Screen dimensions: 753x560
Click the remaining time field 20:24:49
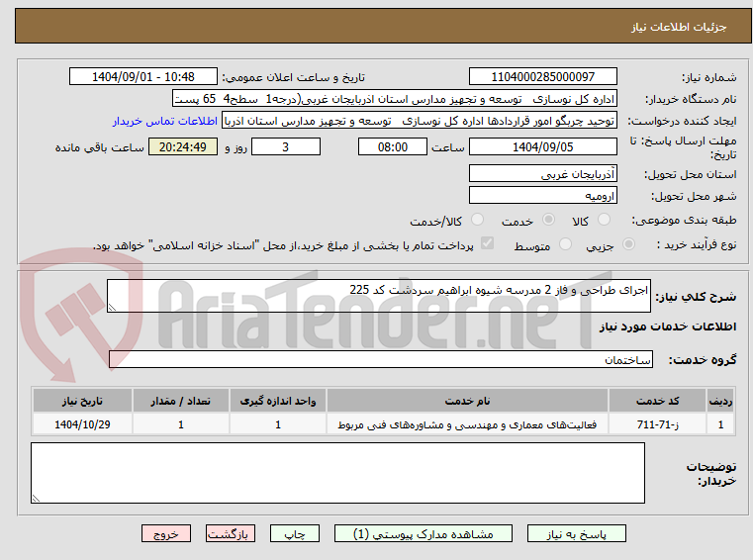click(x=183, y=147)
